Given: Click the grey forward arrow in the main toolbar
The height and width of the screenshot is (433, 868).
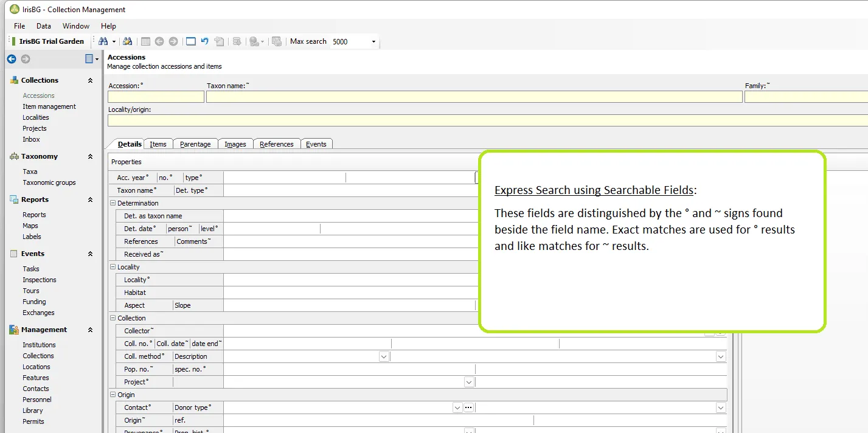Looking at the screenshot, I should pos(173,41).
